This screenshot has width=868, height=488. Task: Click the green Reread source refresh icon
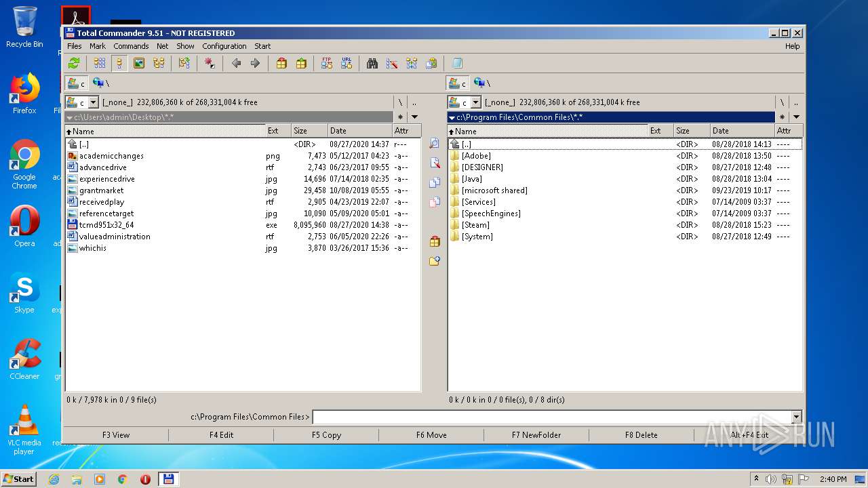(x=74, y=63)
